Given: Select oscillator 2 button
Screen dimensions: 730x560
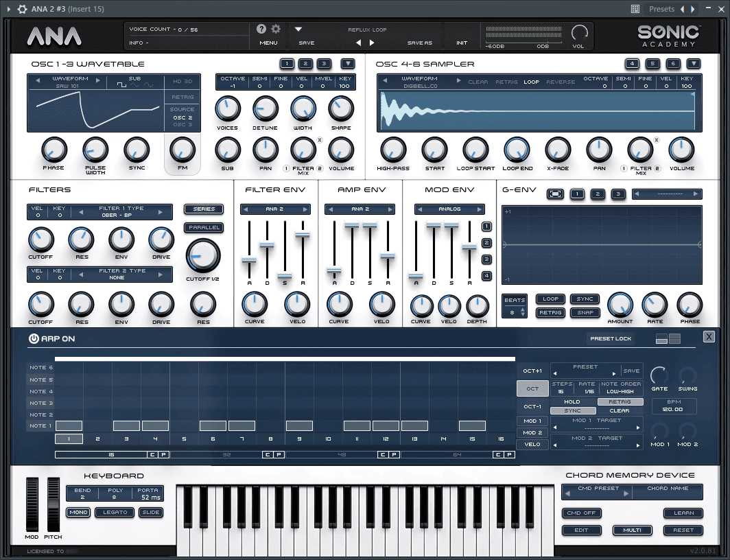Looking at the screenshot, I should tap(305, 63).
